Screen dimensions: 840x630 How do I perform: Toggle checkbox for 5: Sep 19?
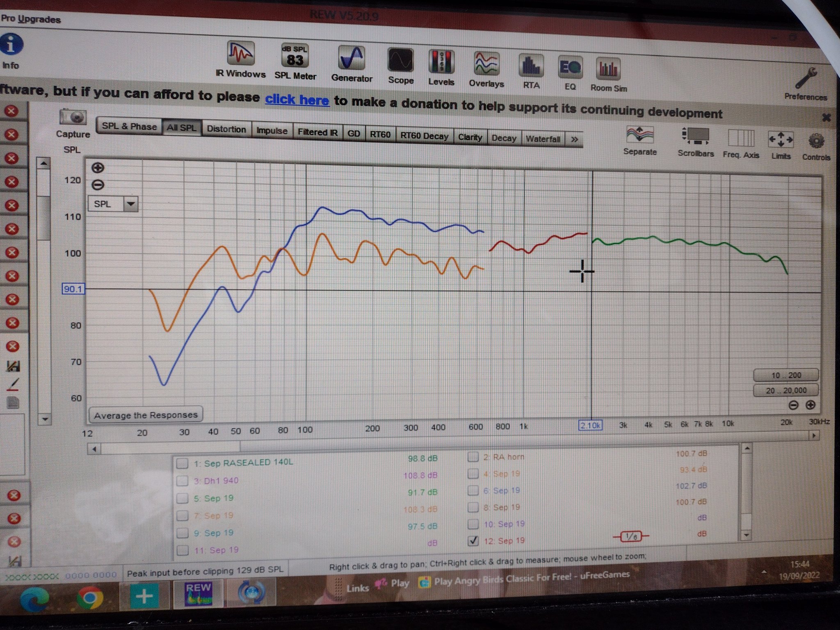pos(183,499)
